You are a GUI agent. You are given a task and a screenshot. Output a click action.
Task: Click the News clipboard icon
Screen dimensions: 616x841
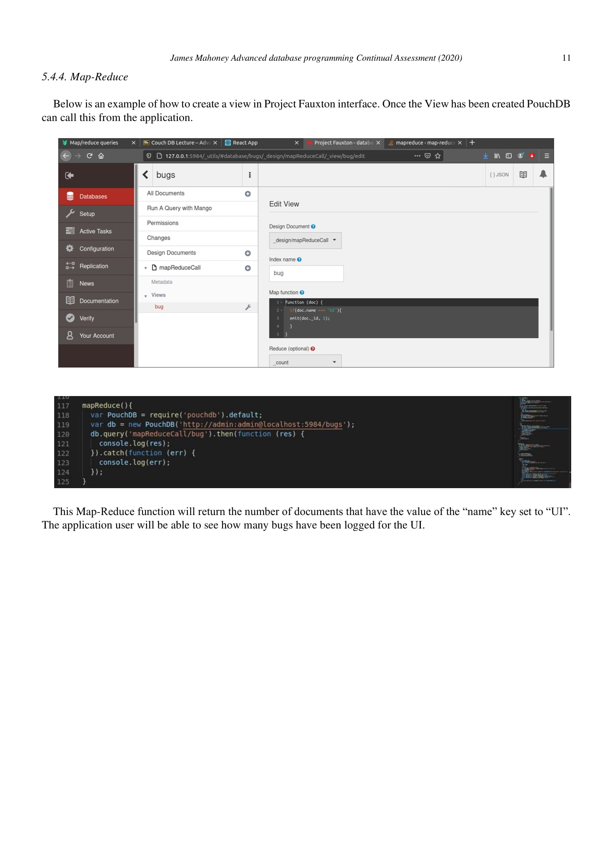[70, 283]
